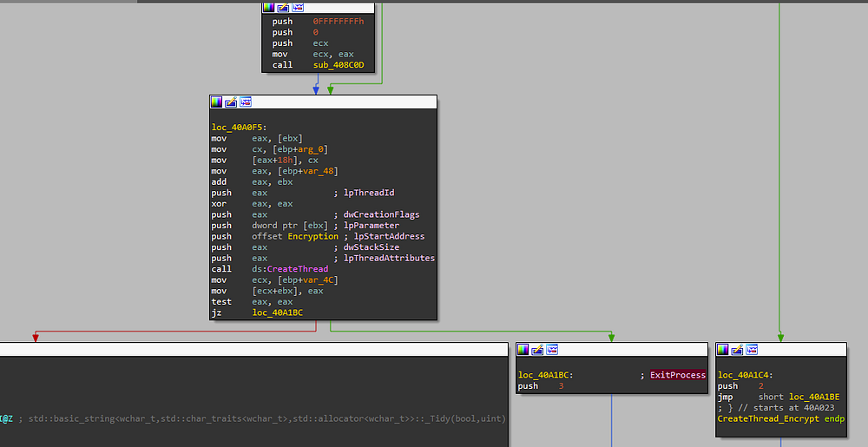Image resolution: width=868 pixels, height=447 pixels.
Task: Follow the sub_408C0D call target
Action: 339,65
